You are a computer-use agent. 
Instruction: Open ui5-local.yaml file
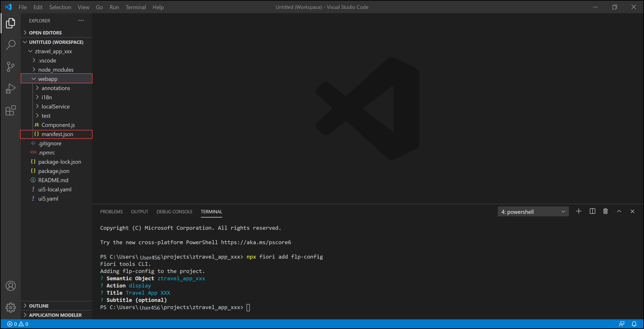tap(56, 189)
